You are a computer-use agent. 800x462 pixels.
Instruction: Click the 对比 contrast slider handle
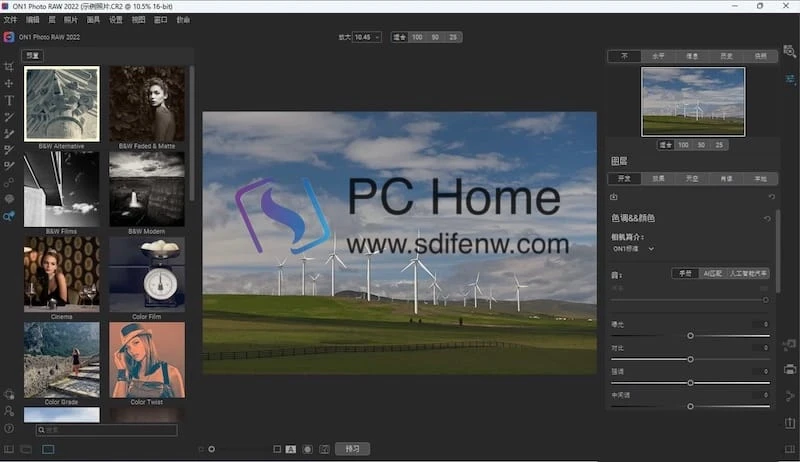point(690,360)
